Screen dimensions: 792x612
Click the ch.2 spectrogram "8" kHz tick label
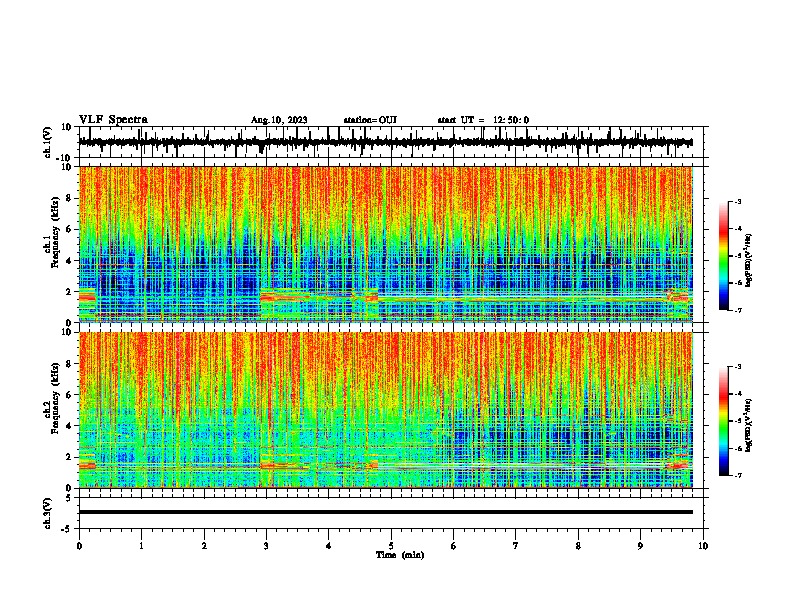(x=70, y=364)
